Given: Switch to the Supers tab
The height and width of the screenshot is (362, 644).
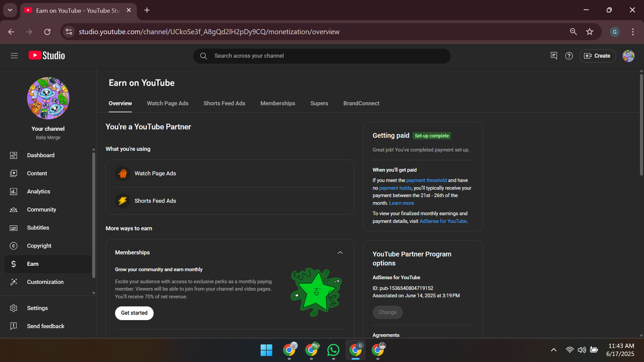Looking at the screenshot, I should (x=319, y=103).
